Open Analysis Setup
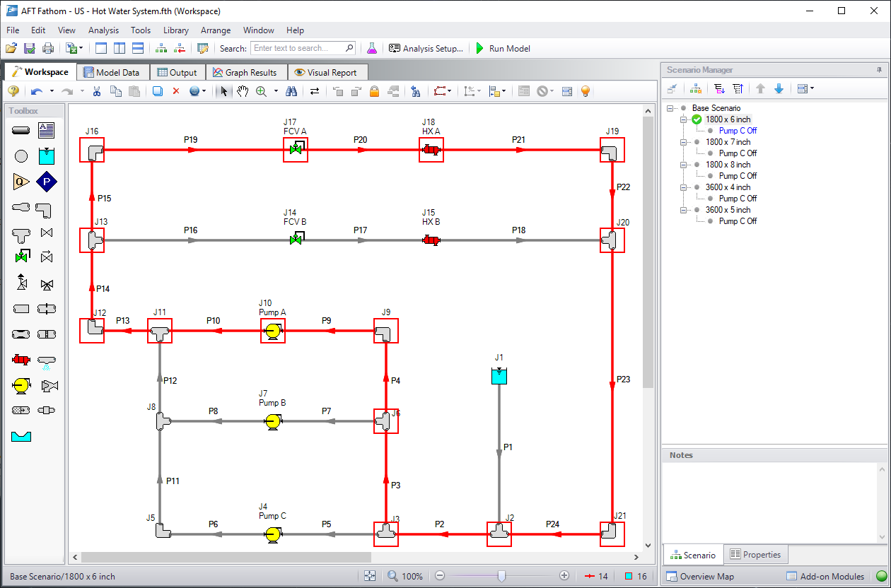This screenshot has width=891, height=588. coord(426,49)
